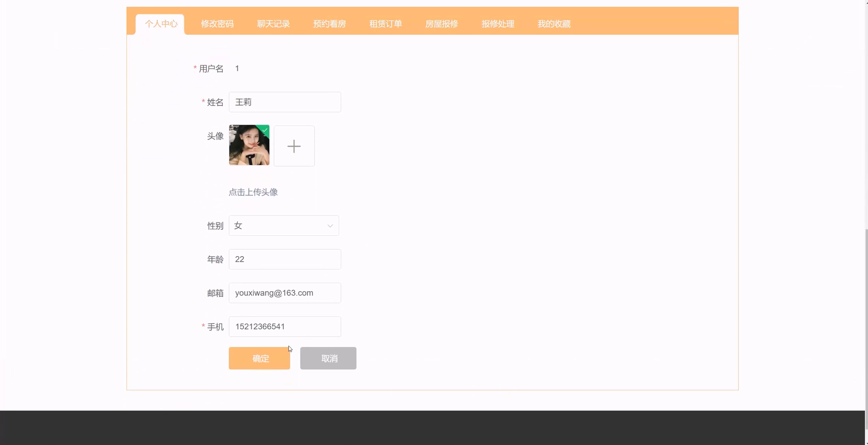
Task: Open the gender select box showing 女
Action: pos(276,226)
